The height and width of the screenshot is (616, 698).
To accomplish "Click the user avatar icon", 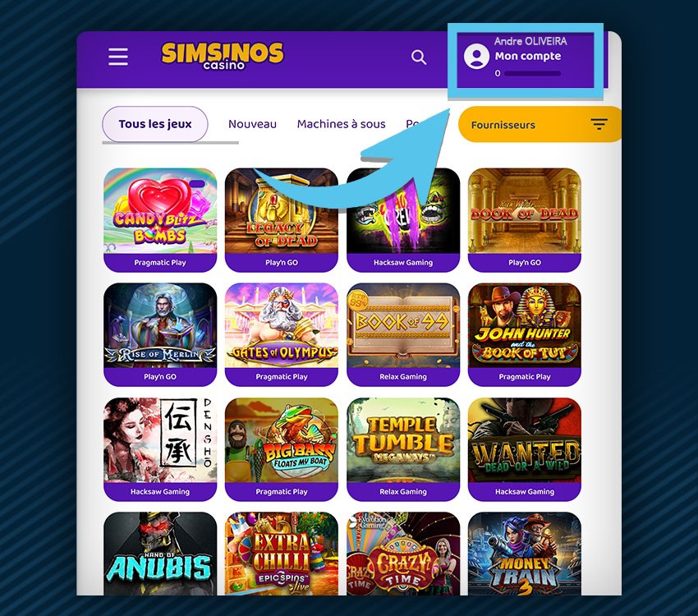I will (x=476, y=56).
